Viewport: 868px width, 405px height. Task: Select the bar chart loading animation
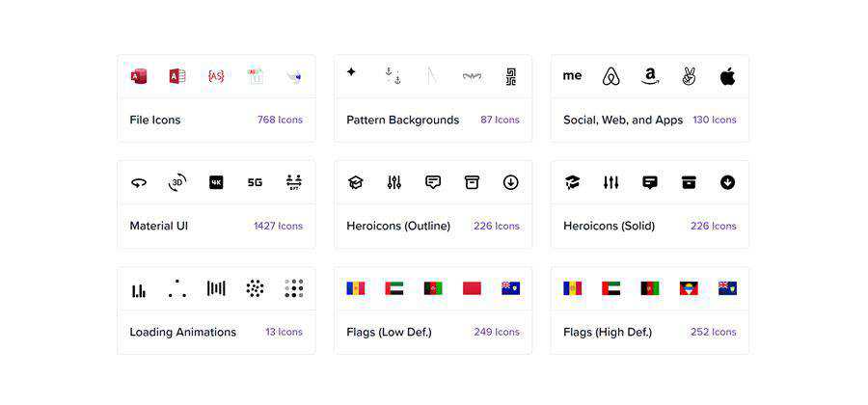click(139, 289)
